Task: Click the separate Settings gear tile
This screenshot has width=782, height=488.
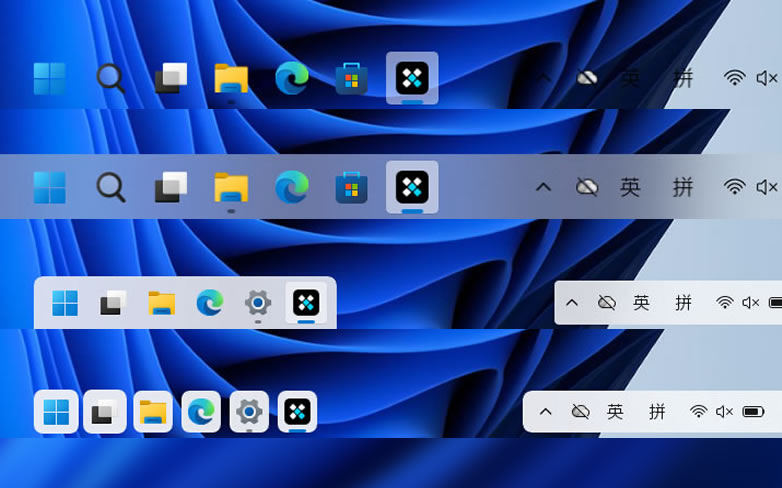Action: pos(249,412)
